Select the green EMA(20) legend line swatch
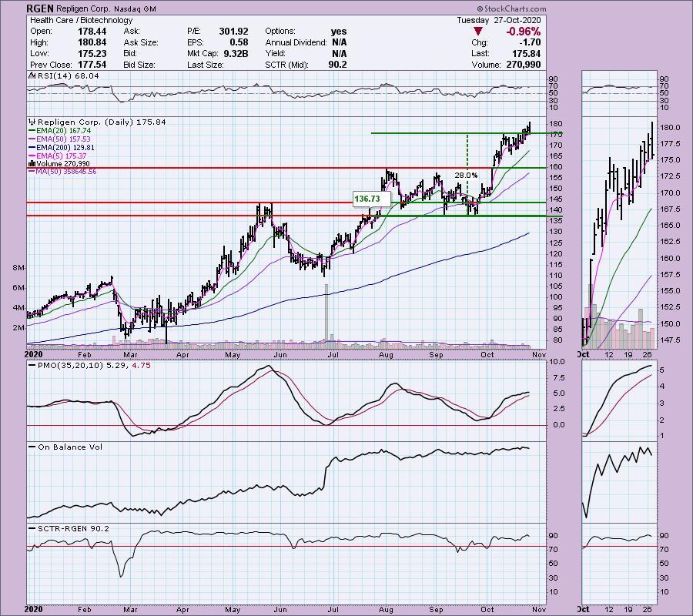693x616 pixels. (32, 131)
